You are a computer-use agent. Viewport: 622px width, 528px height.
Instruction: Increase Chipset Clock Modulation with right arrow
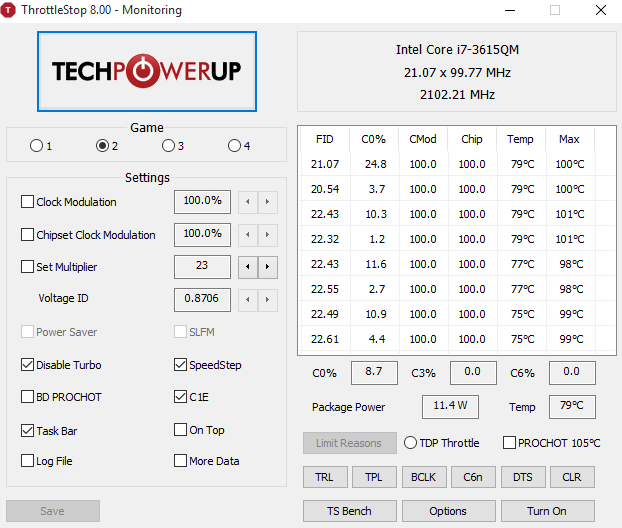coord(267,235)
